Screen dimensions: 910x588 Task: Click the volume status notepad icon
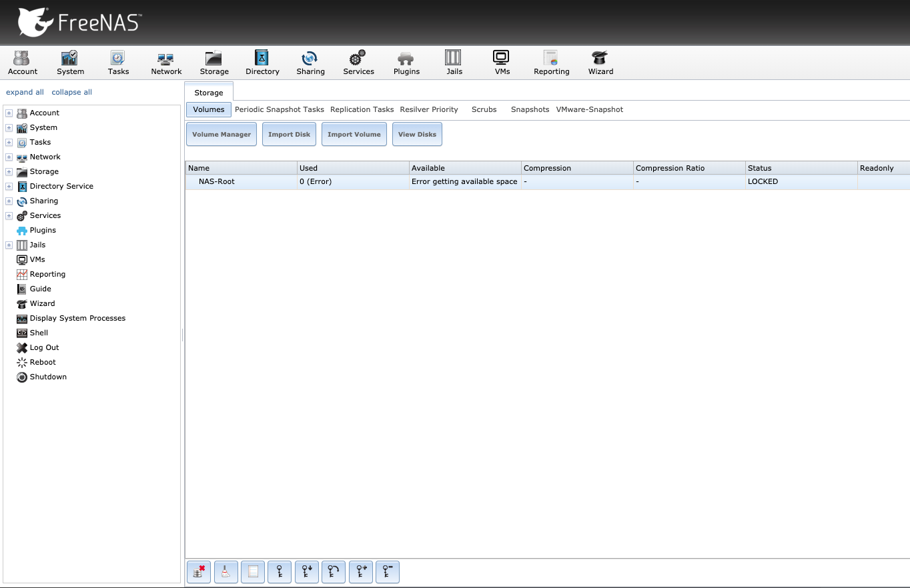[253, 571]
